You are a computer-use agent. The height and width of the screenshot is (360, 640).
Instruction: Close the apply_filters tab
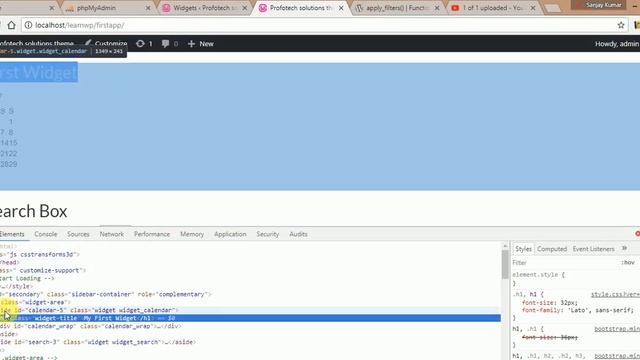pos(437,8)
